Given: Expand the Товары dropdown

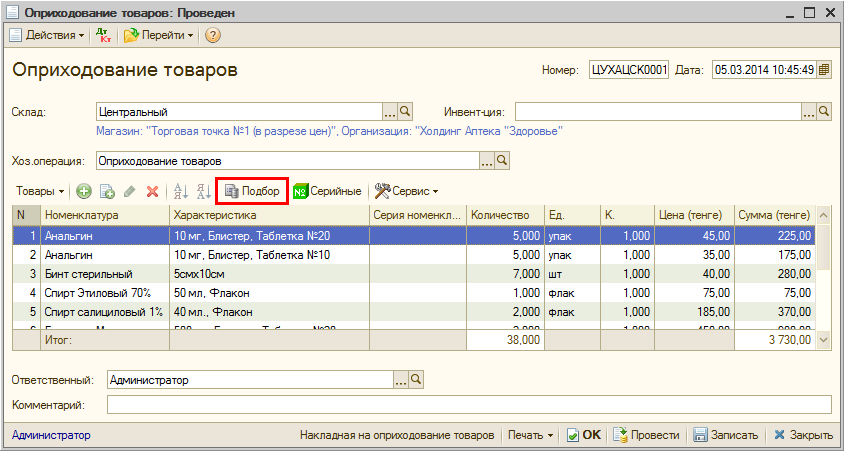Looking at the screenshot, I should coord(40,191).
